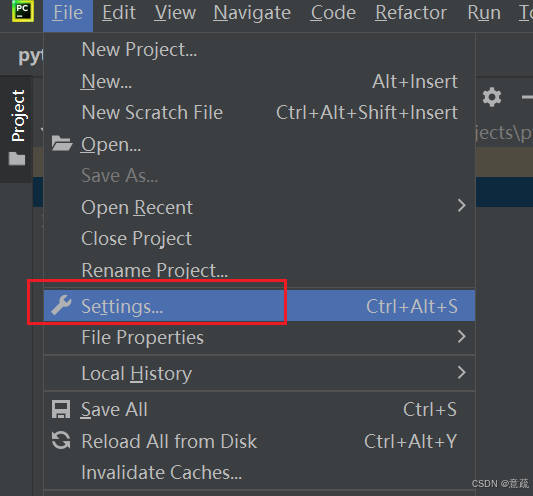Expand the File Properties submenu arrow
The width and height of the screenshot is (533, 496).
(461, 337)
